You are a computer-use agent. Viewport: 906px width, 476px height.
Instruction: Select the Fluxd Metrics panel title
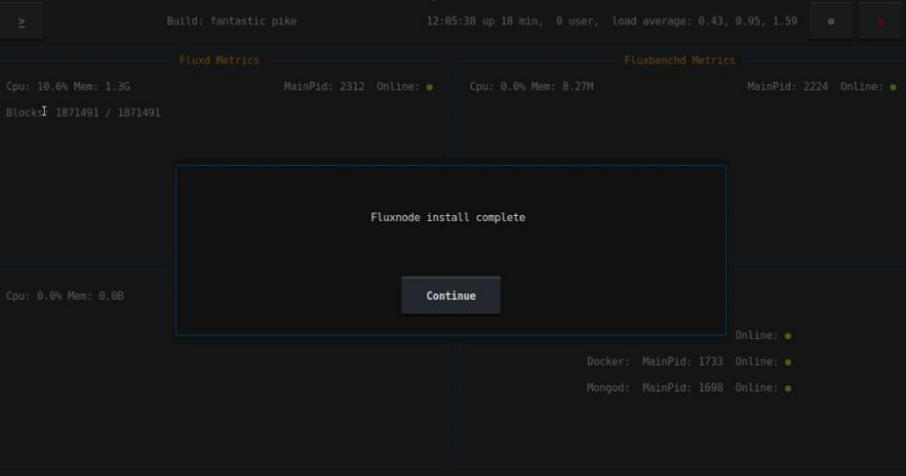tap(219, 60)
